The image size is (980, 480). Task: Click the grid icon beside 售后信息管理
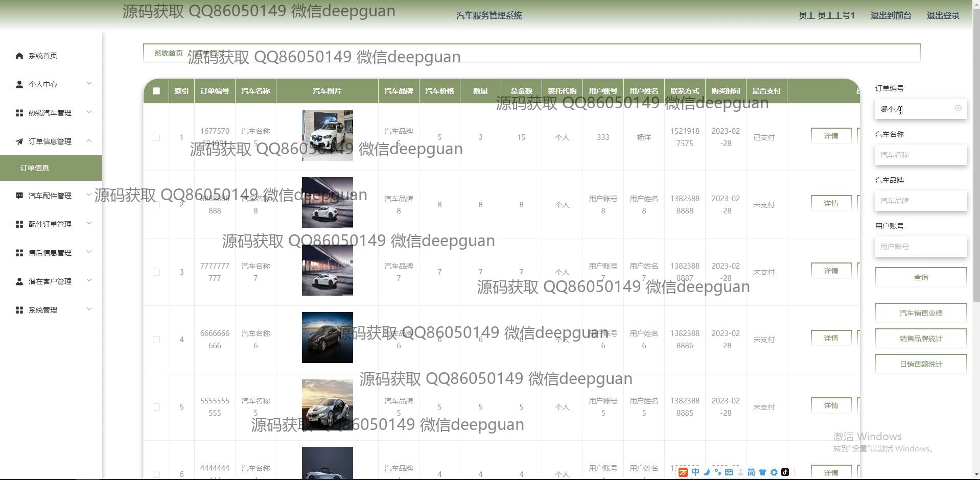(19, 253)
